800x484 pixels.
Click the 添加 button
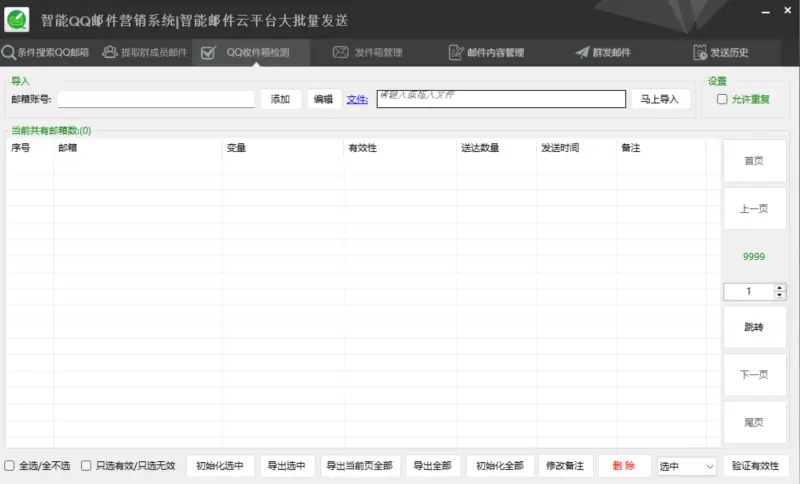coord(280,99)
